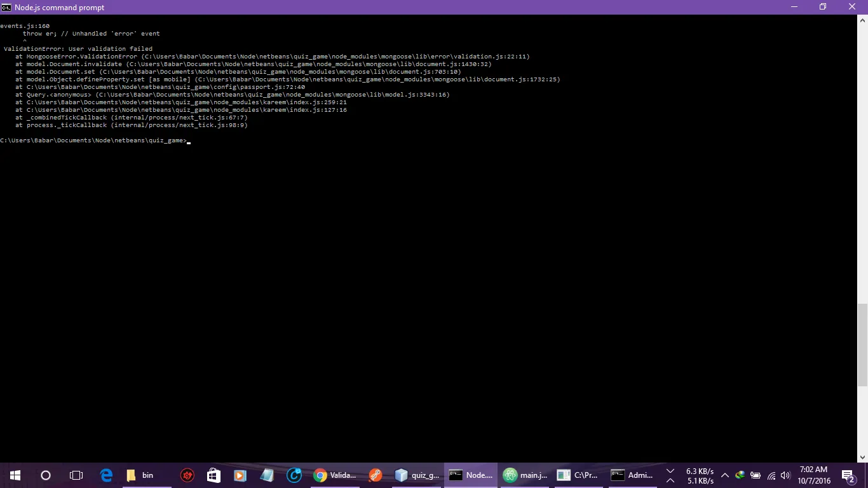Click the command prompt at 'quiz_game>'
The image size is (868, 488).
coord(94,140)
